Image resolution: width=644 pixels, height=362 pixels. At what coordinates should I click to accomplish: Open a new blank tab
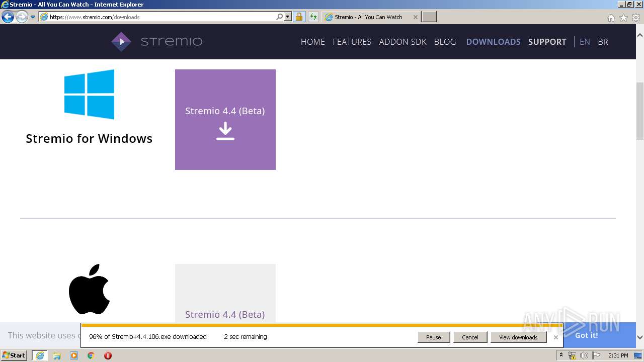pyautogui.click(x=429, y=17)
